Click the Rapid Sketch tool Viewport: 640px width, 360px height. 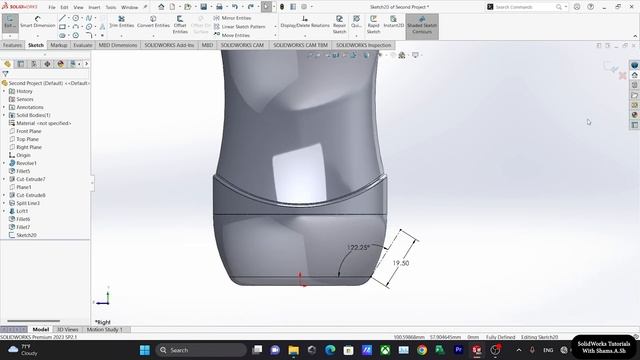click(373, 25)
